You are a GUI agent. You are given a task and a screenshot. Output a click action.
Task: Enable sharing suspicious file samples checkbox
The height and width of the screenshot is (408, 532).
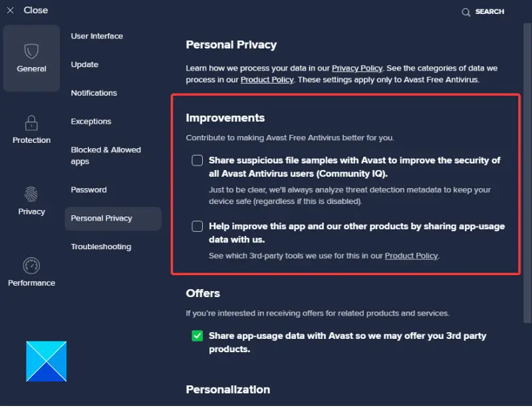(x=198, y=160)
